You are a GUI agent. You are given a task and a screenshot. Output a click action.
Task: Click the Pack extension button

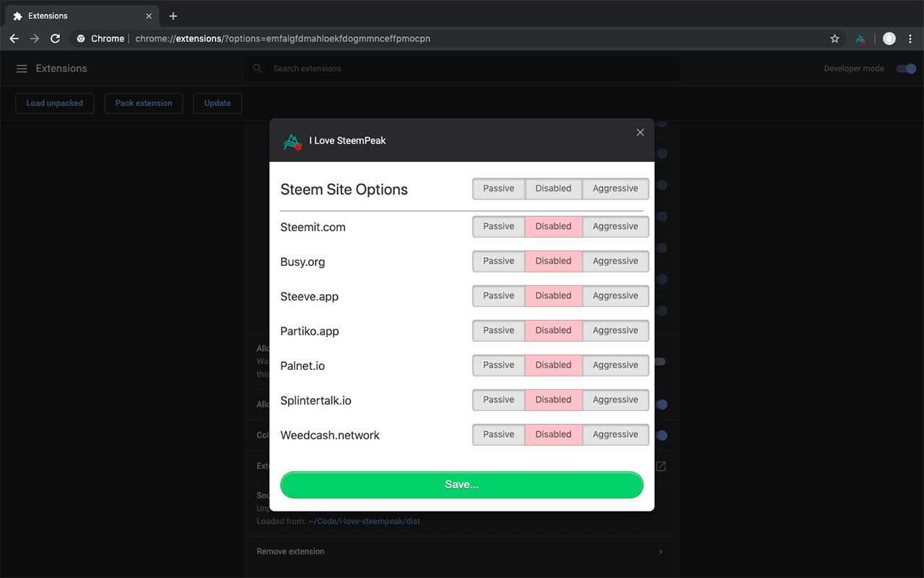[144, 103]
